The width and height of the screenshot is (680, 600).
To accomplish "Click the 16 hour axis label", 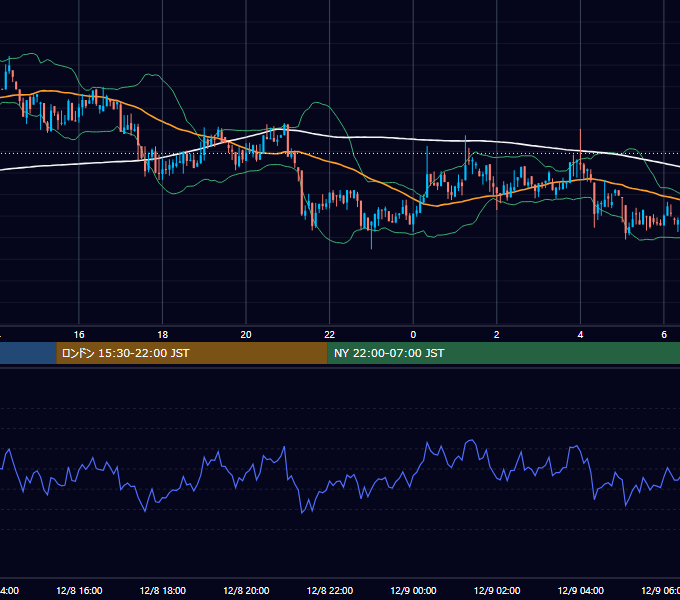I will [x=79, y=335].
